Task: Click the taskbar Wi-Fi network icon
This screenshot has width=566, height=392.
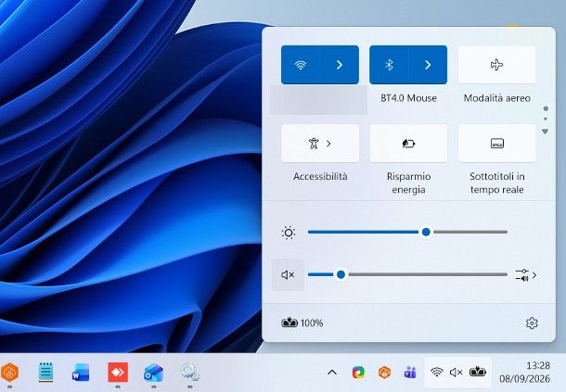Action: pos(437,373)
